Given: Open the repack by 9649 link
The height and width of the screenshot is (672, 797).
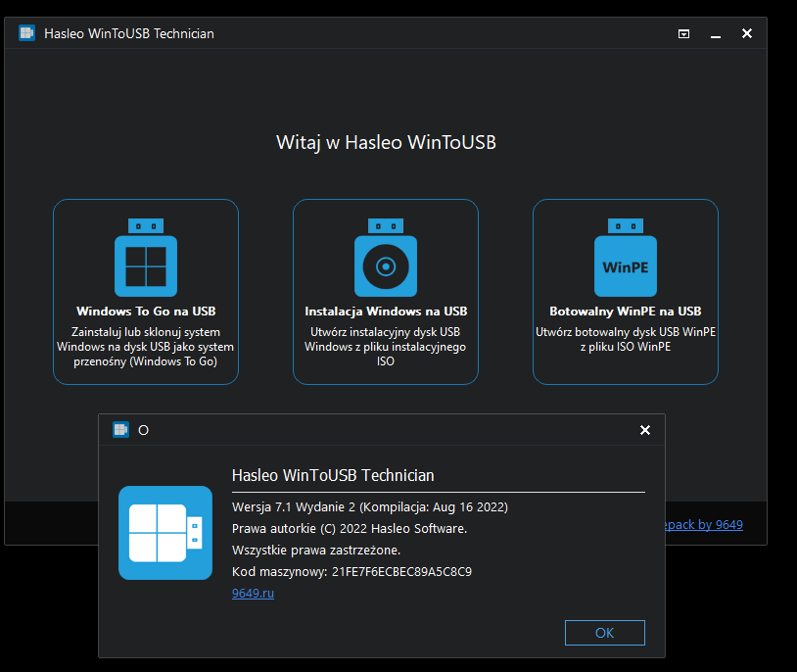Looking at the screenshot, I should pos(703,524).
